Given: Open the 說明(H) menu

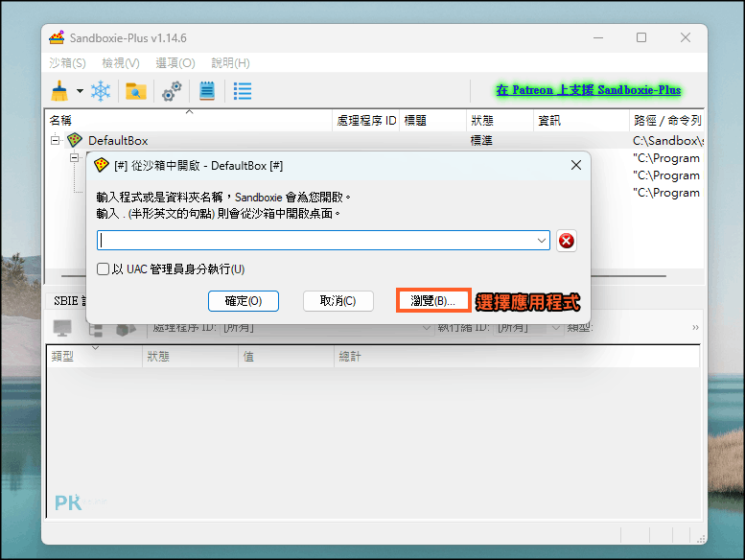Looking at the screenshot, I should click(230, 62).
